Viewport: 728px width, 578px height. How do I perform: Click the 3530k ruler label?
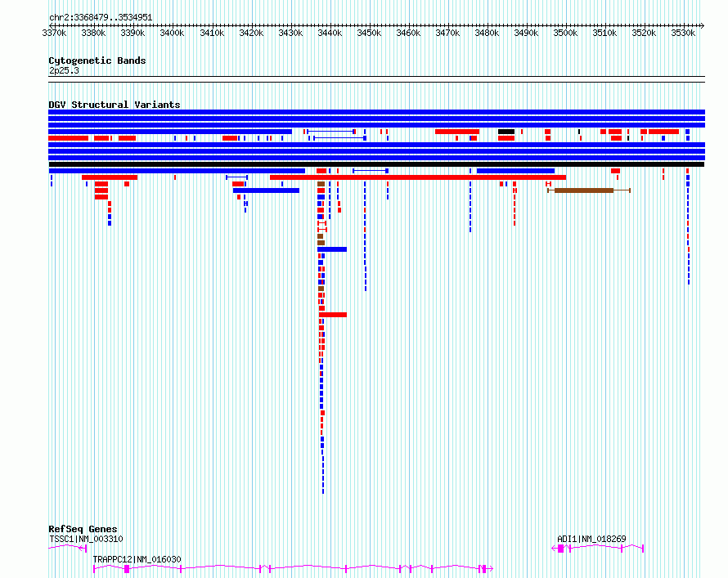tap(684, 33)
